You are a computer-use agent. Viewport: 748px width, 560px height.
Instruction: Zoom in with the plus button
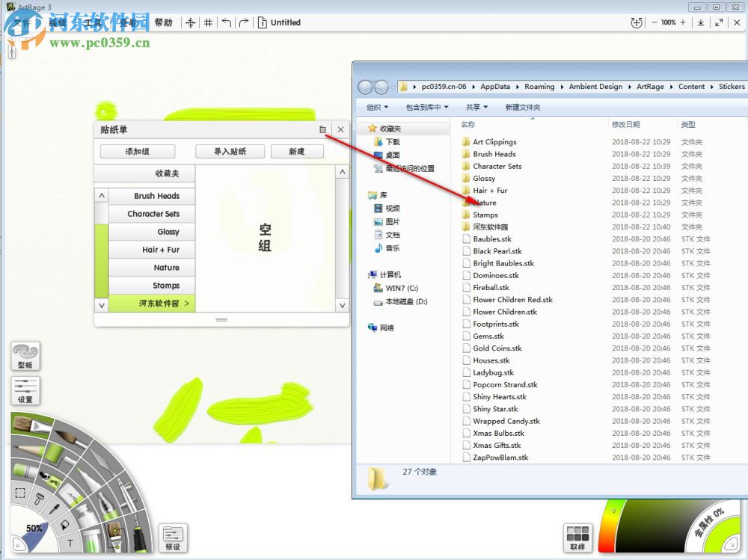click(x=683, y=22)
